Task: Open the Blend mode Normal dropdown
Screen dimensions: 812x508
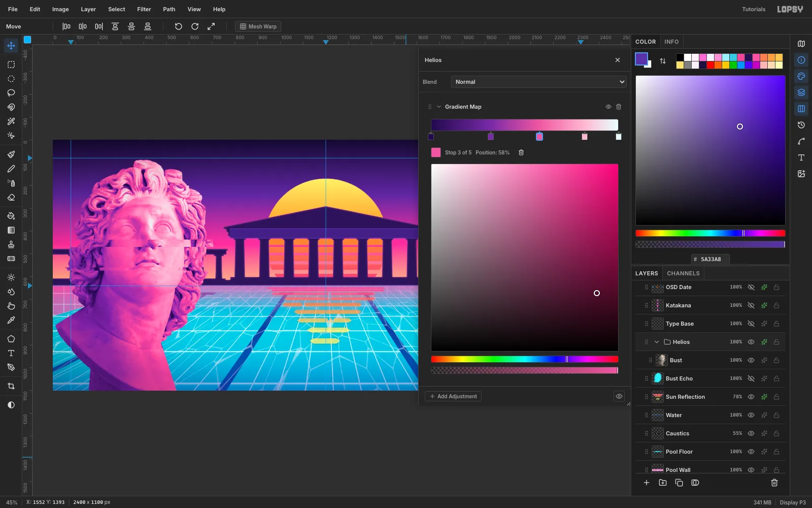Action: pos(538,82)
